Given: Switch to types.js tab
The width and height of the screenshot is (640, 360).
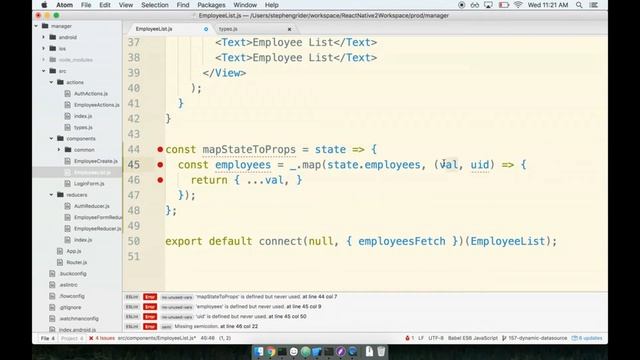Looking at the screenshot, I should 228,29.
